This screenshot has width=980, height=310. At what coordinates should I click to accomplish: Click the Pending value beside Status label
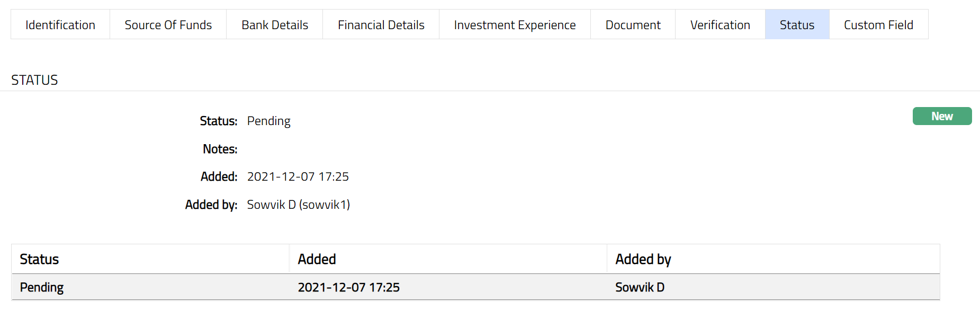[268, 121]
